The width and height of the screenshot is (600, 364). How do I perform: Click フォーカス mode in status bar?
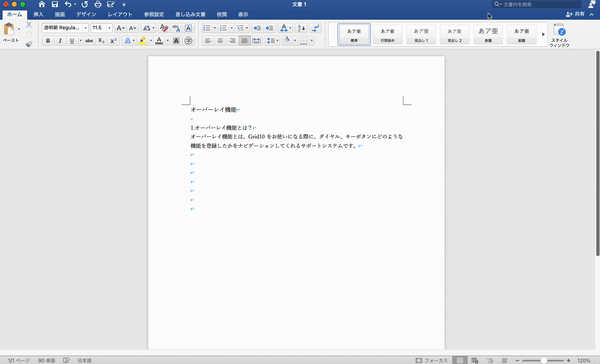pyautogui.click(x=432, y=360)
